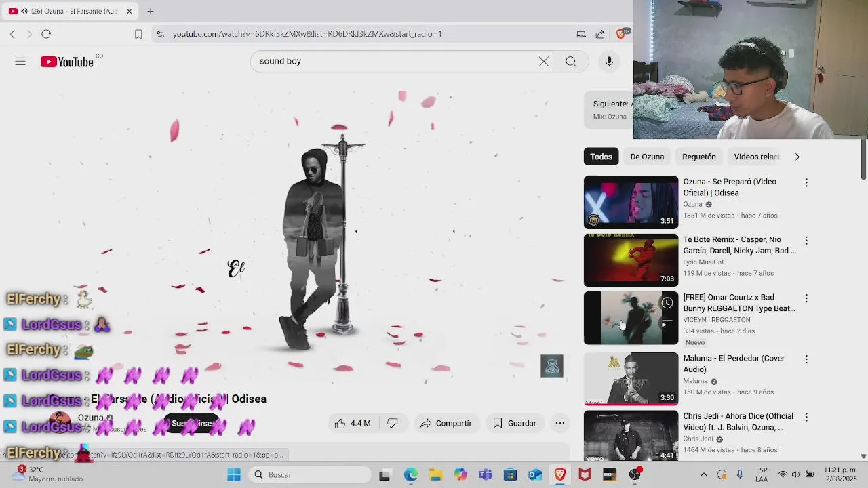Click the page vertical scrollbar
Screen dimensions: 868x488
[863, 159]
